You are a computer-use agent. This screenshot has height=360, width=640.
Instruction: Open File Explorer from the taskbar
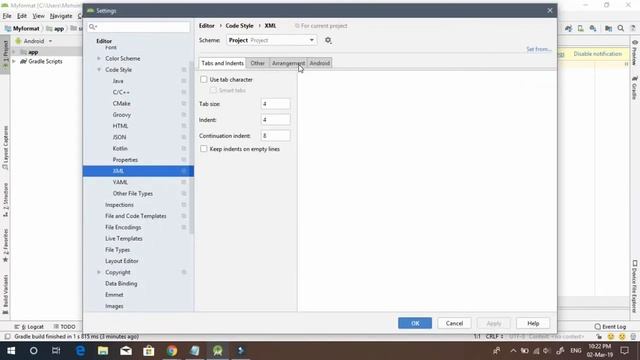tap(103, 351)
